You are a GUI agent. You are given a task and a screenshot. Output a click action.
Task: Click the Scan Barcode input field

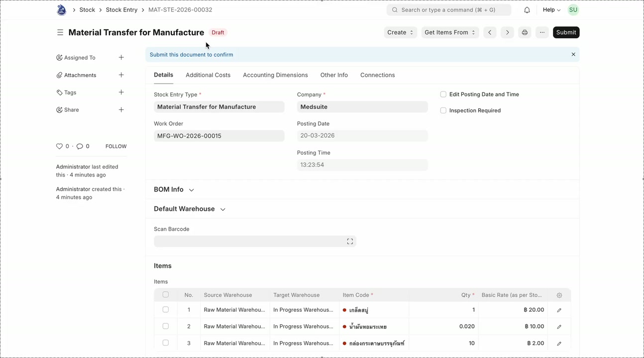click(x=255, y=241)
